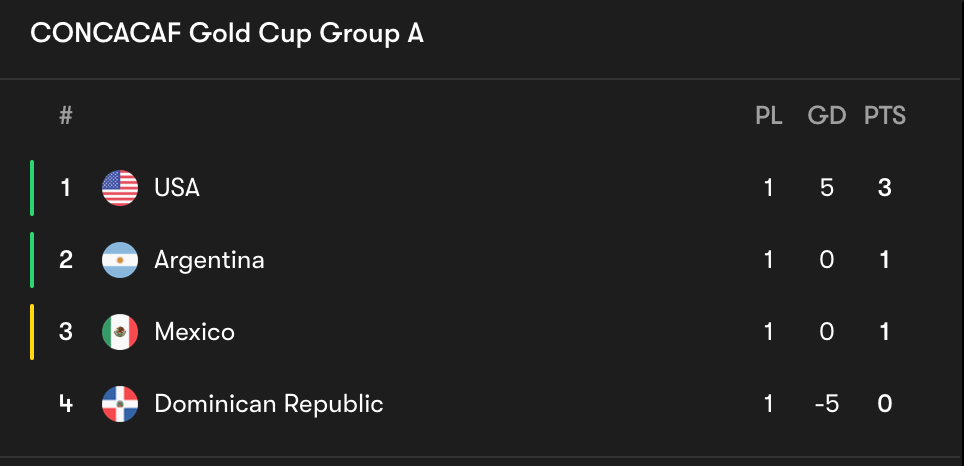964x466 pixels.
Task: Click the CONCACAF Gold Cup Group A title
Action: (227, 34)
